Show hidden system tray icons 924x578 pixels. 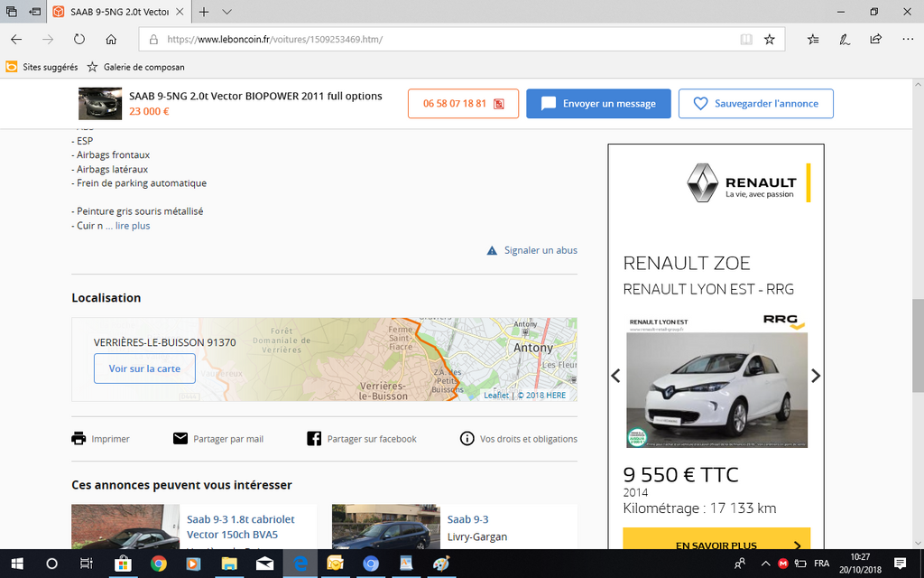click(x=765, y=564)
